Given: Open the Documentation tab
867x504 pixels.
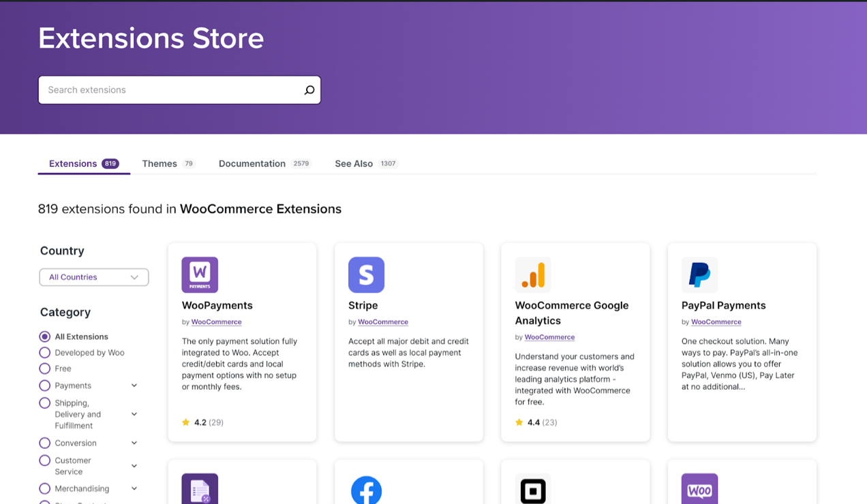Looking at the screenshot, I should pyautogui.click(x=252, y=163).
